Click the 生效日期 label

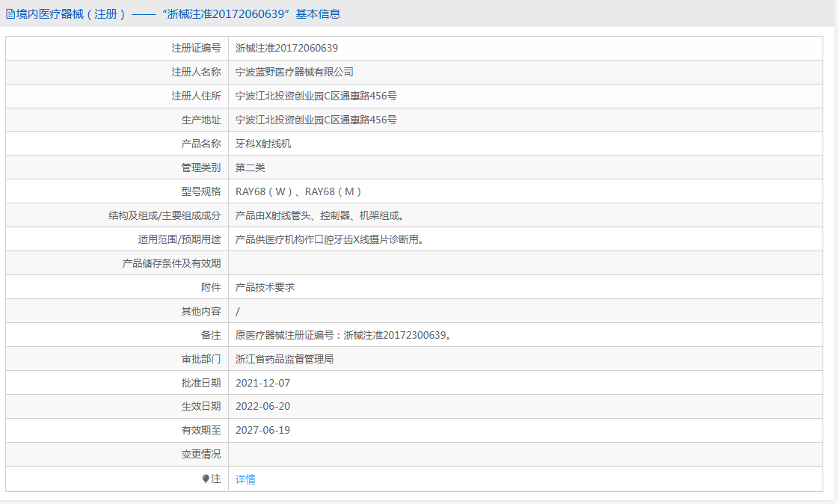pyautogui.click(x=201, y=407)
